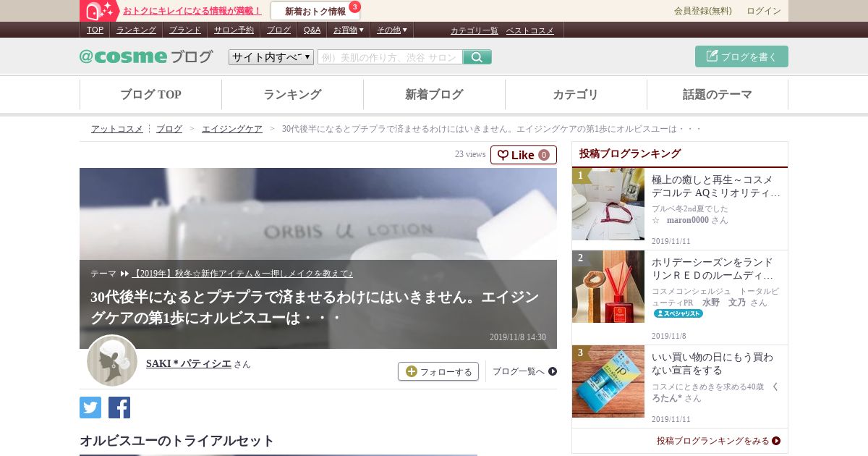The image size is (868, 456).
Task: Open いい買い物の日にもう買わない宣言 post title
Action: [x=712, y=363]
